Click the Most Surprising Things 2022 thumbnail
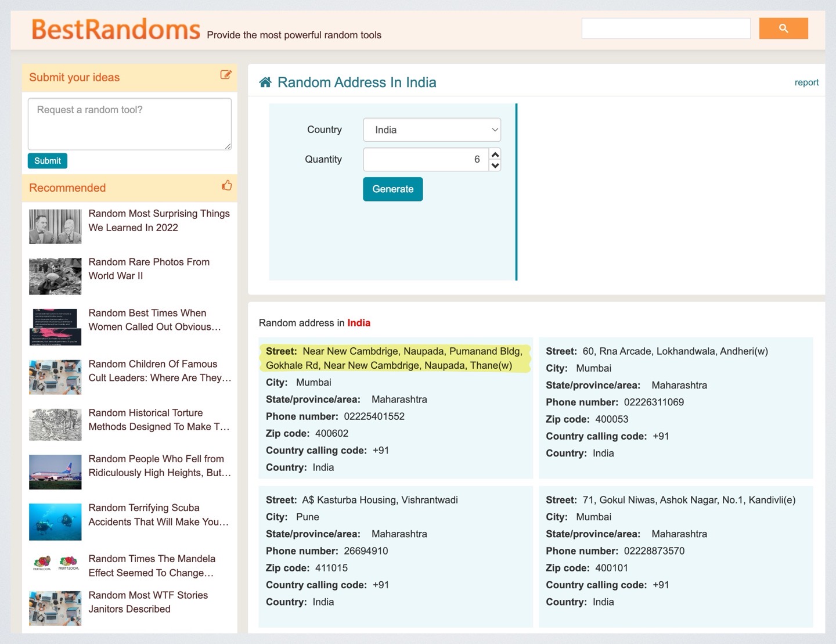Image resolution: width=836 pixels, height=644 pixels. pyautogui.click(x=55, y=226)
